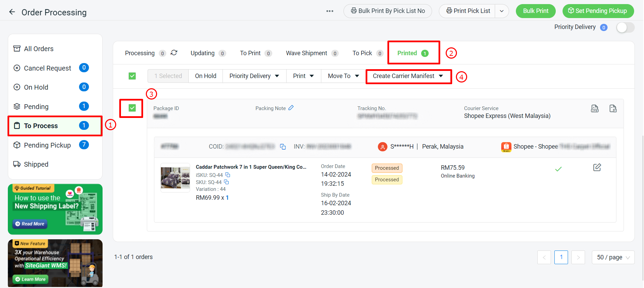
Task: Uncheck the package row checkbox
Action: pos(132,108)
